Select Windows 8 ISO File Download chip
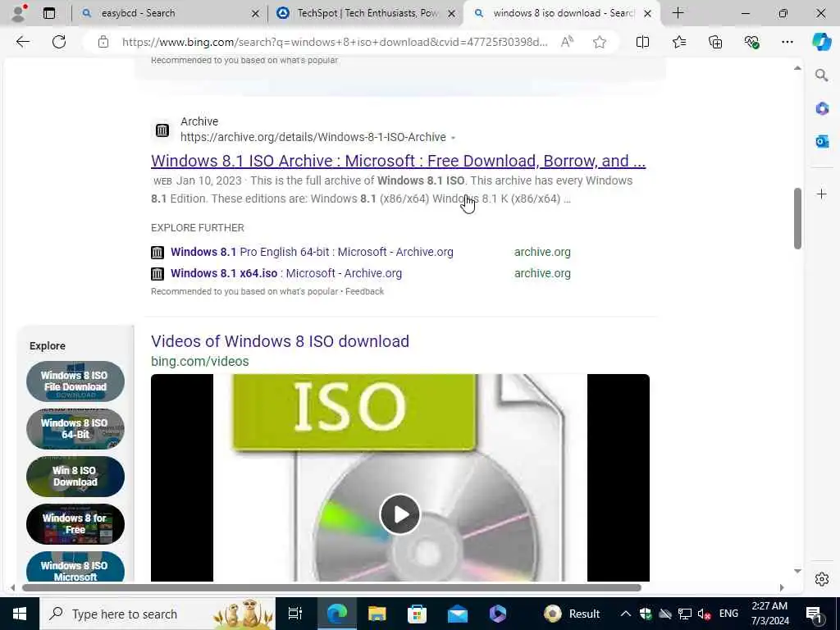Image resolution: width=840 pixels, height=630 pixels. pyautogui.click(x=75, y=381)
